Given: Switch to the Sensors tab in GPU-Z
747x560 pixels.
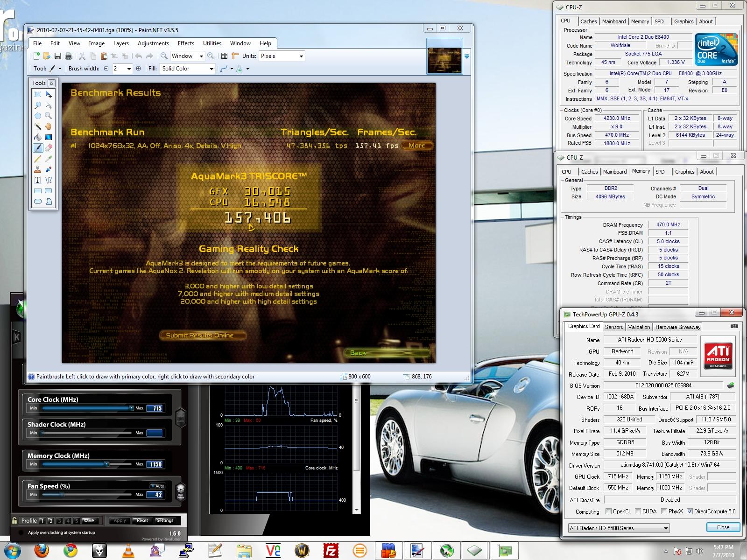Looking at the screenshot, I should 614,327.
